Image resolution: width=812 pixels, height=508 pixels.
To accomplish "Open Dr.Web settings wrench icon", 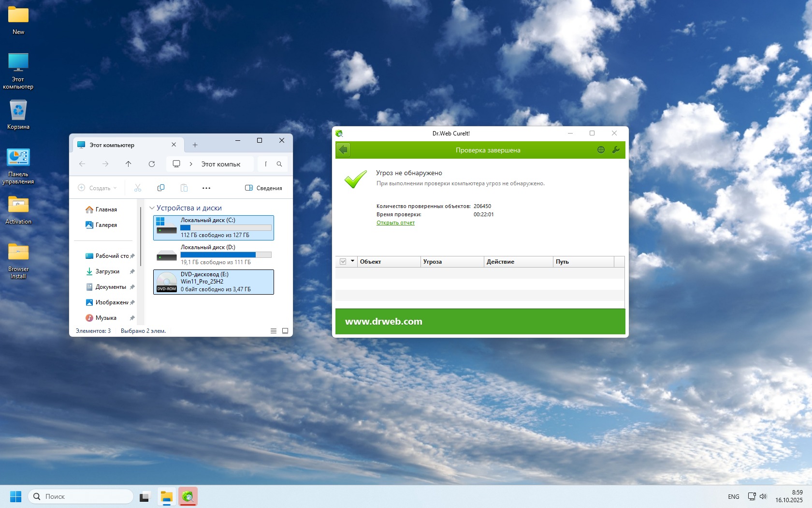I will coord(616,150).
